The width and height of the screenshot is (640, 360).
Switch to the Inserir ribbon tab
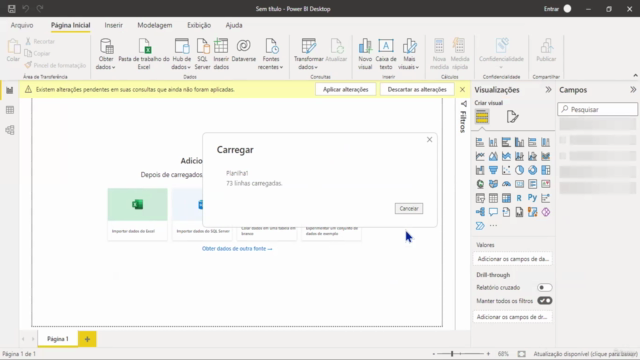pyautogui.click(x=113, y=25)
